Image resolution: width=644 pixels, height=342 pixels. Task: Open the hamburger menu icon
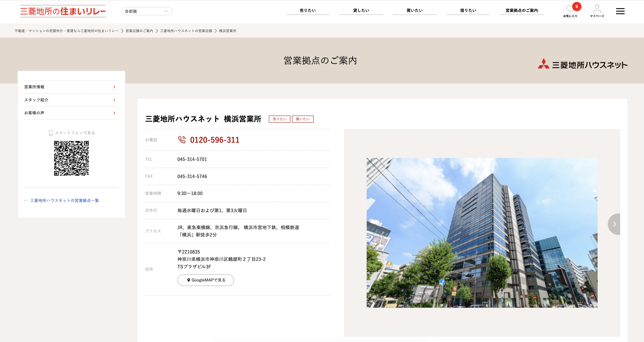pyautogui.click(x=620, y=11)
